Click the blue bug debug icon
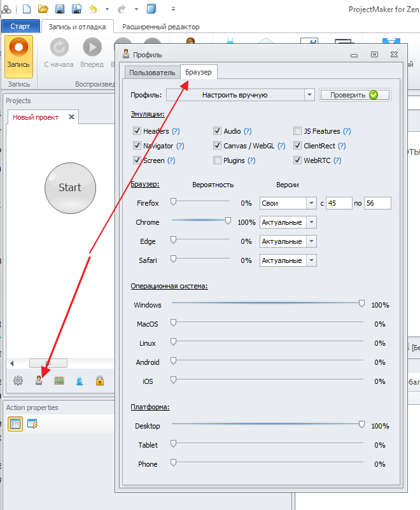The width and height of the screenshot is (420, 510). [80, 381]
